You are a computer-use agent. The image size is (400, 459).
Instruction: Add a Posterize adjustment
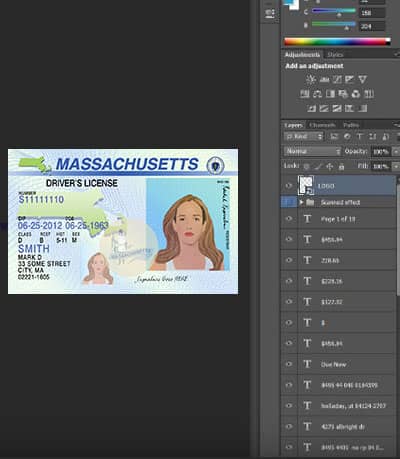coord(324,108)
